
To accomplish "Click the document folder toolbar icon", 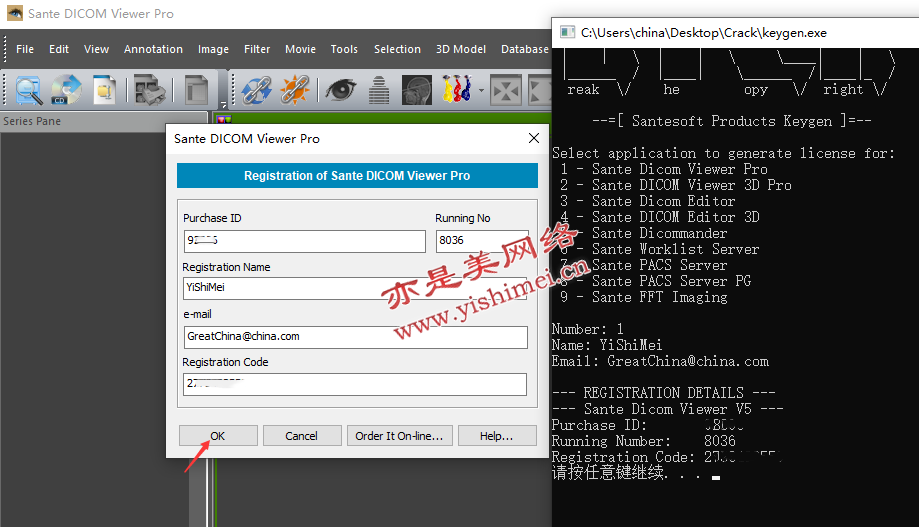I will pyautogui.click(x=104, y=90).
